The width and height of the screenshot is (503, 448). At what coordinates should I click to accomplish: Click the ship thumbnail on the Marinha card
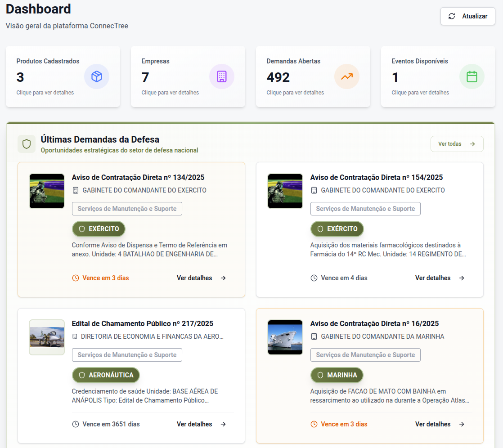(x=285, y=337)
